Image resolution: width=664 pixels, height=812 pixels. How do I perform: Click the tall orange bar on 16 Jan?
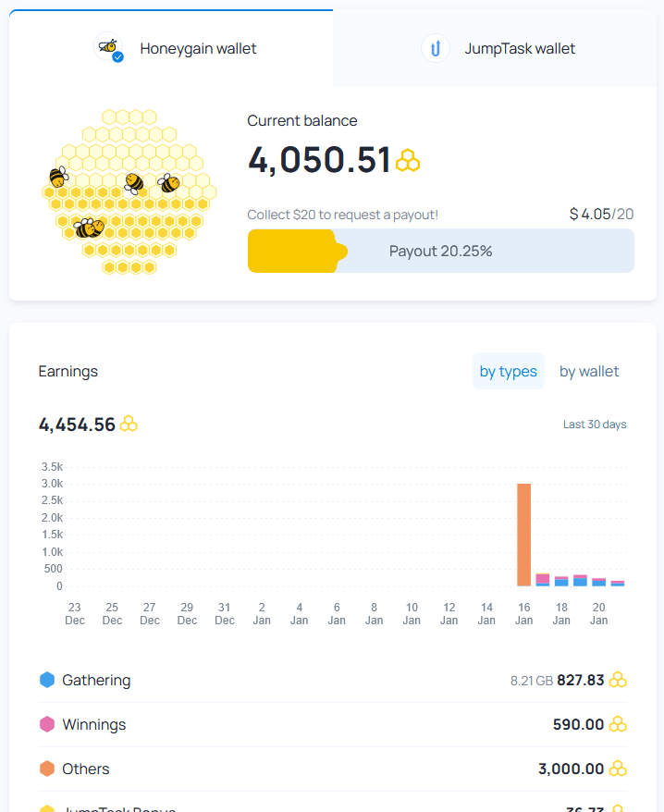point(523,535)
